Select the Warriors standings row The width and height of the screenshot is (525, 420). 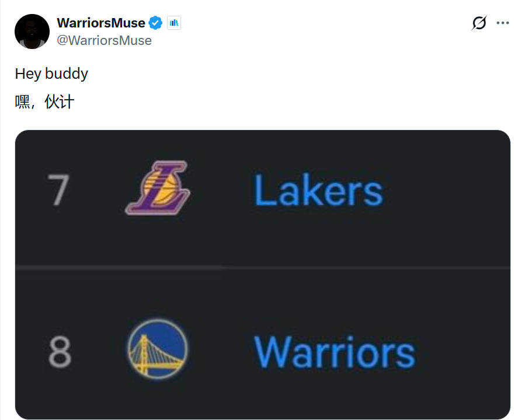point(263,344)
